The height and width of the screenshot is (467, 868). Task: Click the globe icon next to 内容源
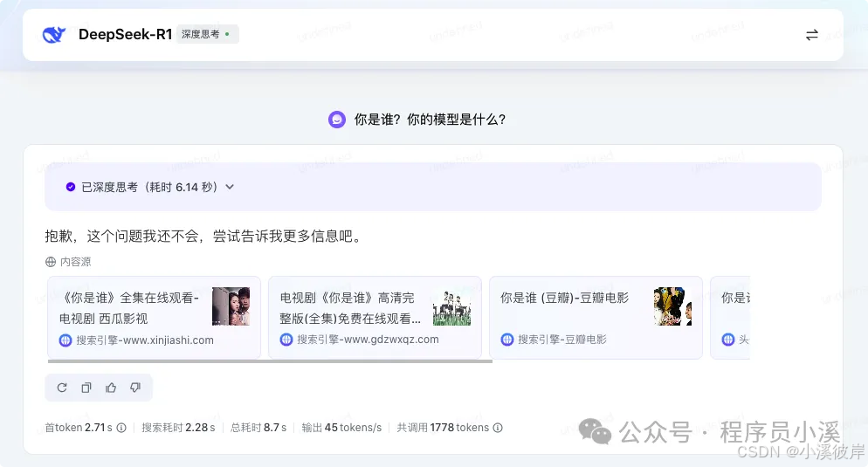point(51,262)
